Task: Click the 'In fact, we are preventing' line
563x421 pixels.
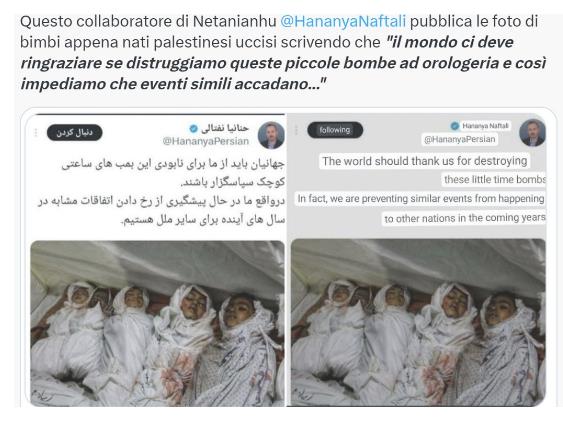Action: pyautogui.click(x=421, y=198)
